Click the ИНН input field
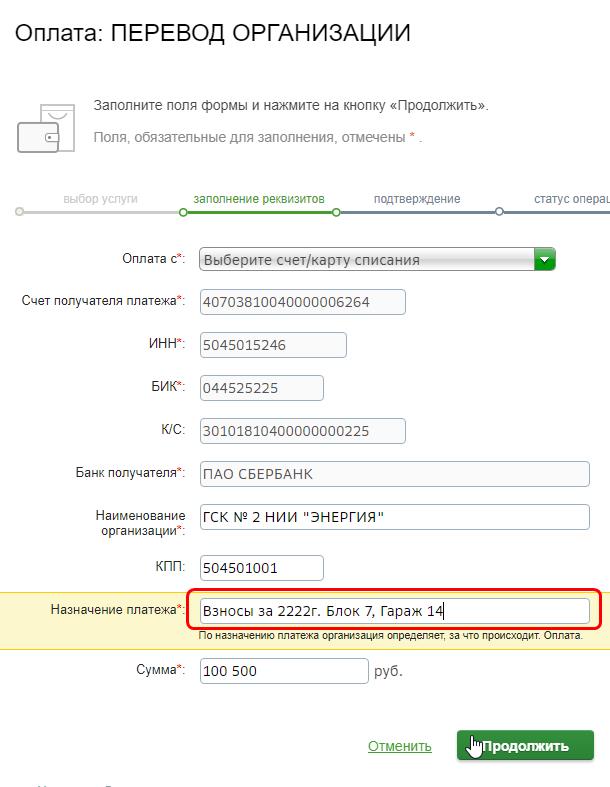This screenshot has height=787, width=610. point(273,345)
